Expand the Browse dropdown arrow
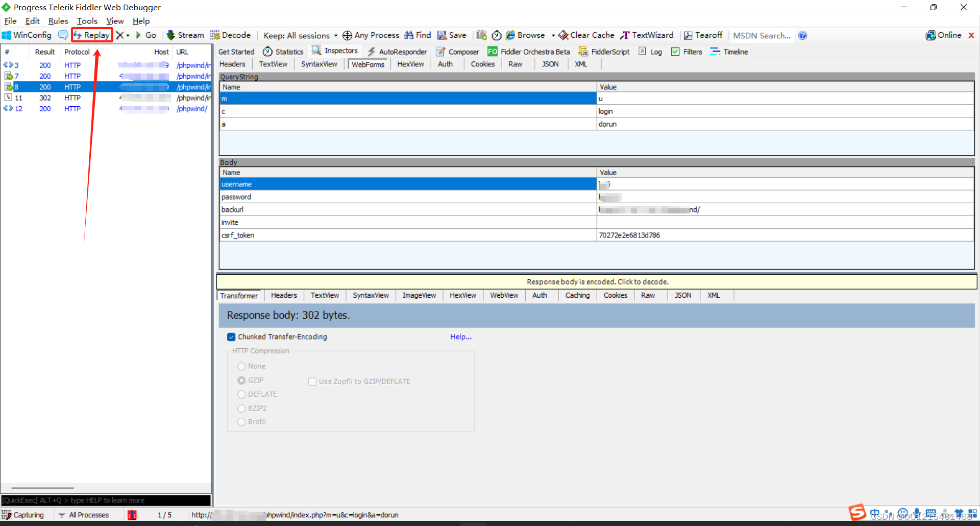Image resolution: width=980 pixels, height=526 pixels. point(553,35)
